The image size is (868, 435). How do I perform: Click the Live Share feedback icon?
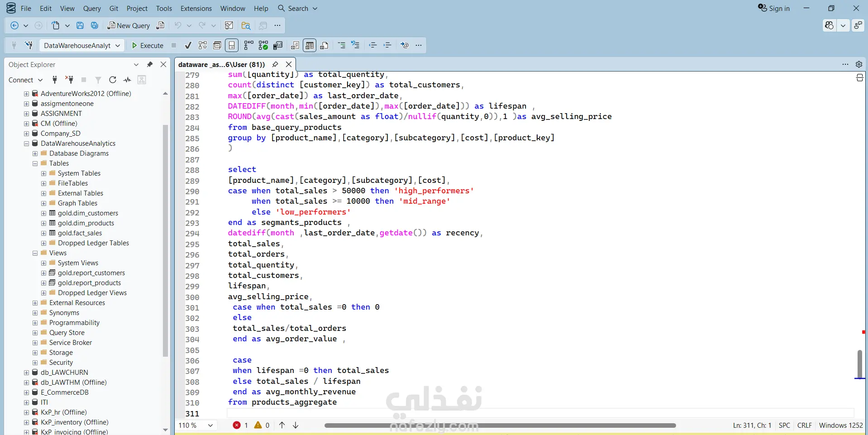click(858, 25)
